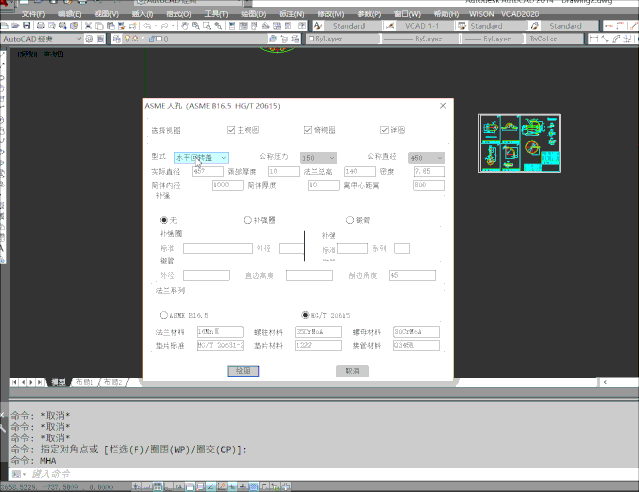
Task: Click the cyan drawing preview thumbnail
Action: tap(520, 143)
